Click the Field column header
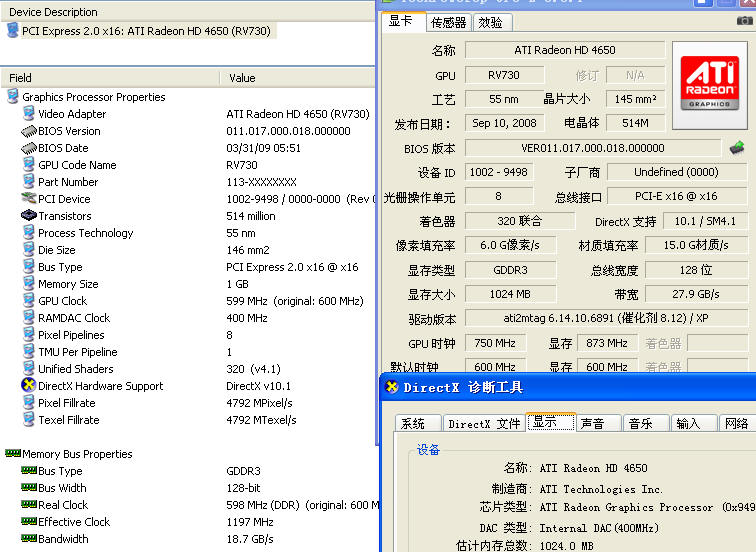Image resolution: width=756 pixels, height=552 pixels. [110, 78]
